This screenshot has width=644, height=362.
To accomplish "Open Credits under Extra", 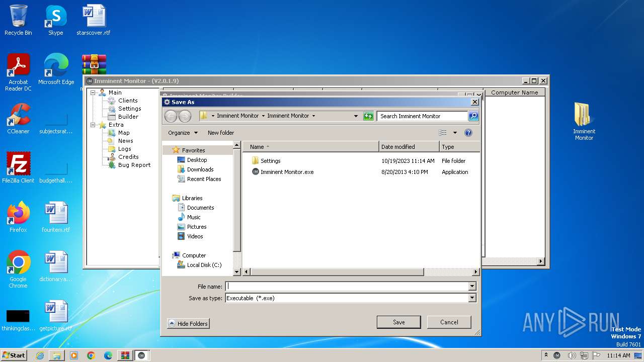I will pos(128,157).
